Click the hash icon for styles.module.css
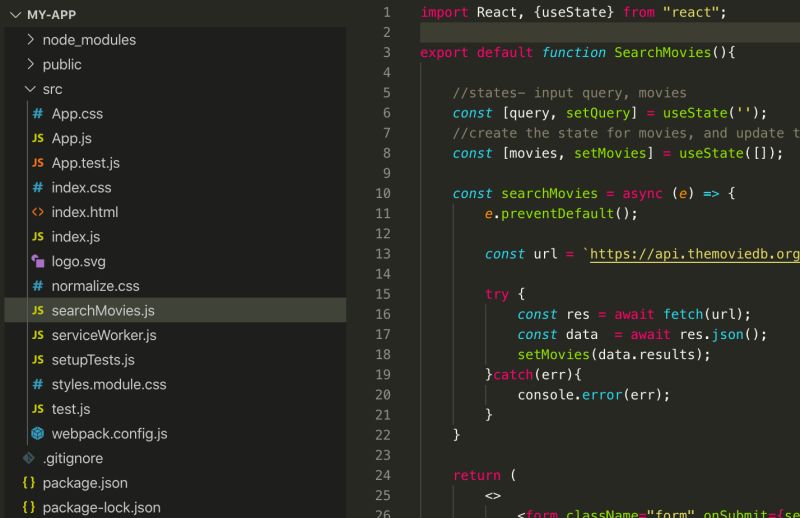 (x=38, y=384)
